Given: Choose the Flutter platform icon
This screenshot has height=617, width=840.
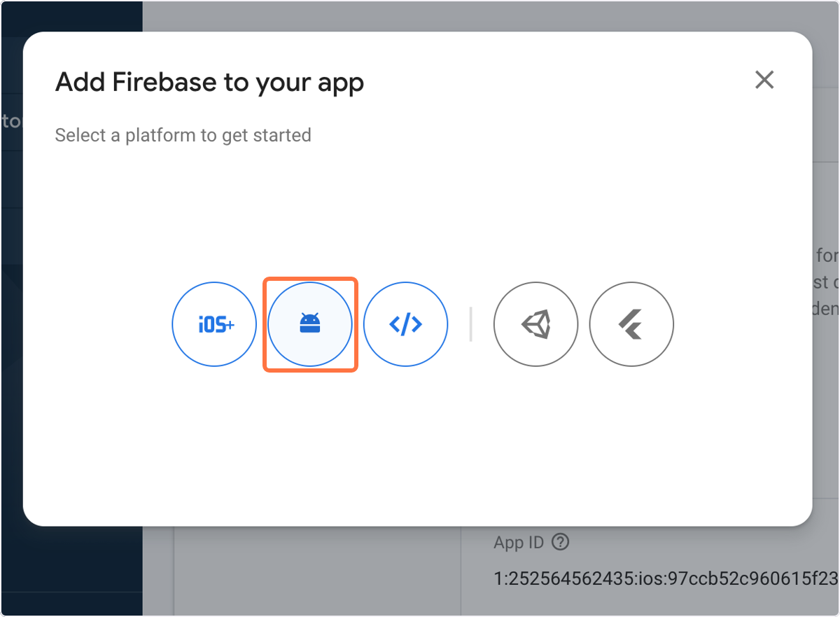Looking at the screenshot, I should 632,324.
